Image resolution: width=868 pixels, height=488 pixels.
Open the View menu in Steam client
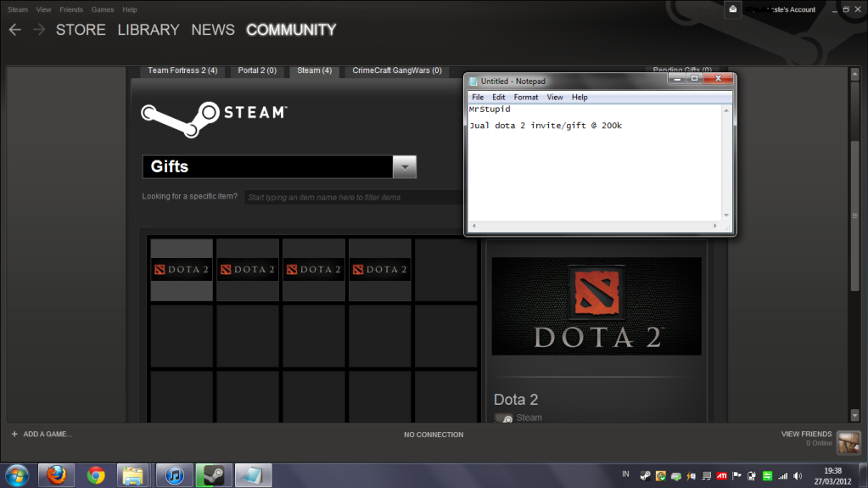[43, 9]
